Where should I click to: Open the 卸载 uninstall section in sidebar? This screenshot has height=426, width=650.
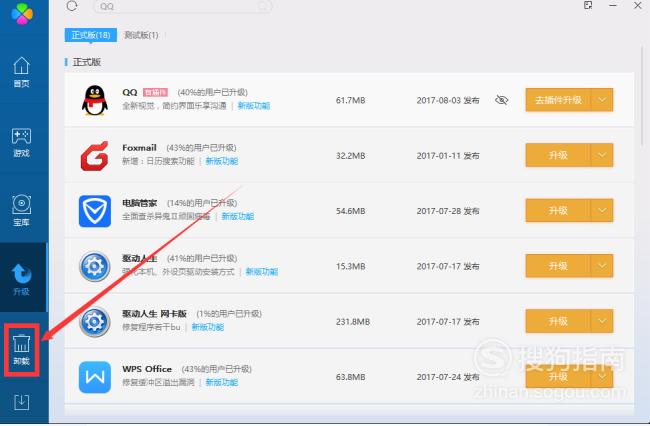tap(22, 350)
